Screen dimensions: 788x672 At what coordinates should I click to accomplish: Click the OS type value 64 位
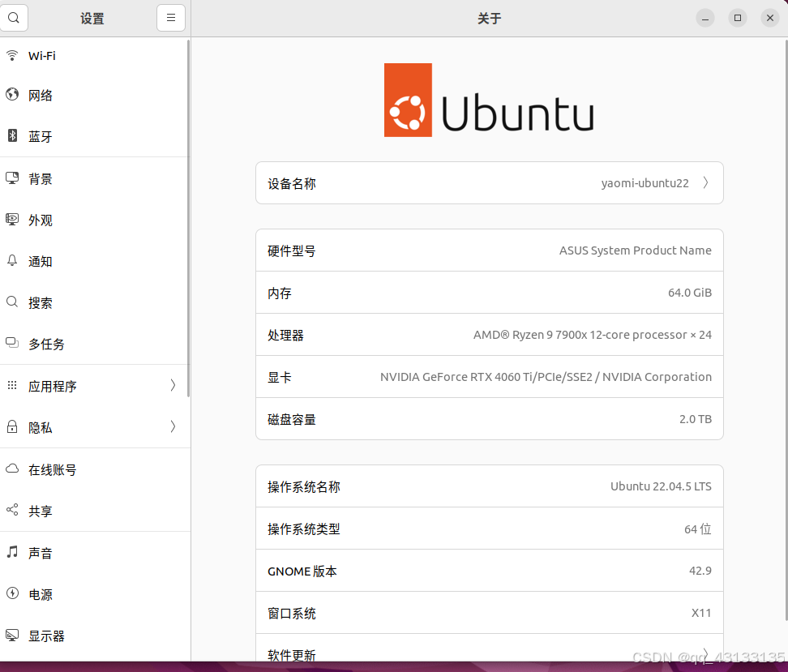(x=697, y=529)
